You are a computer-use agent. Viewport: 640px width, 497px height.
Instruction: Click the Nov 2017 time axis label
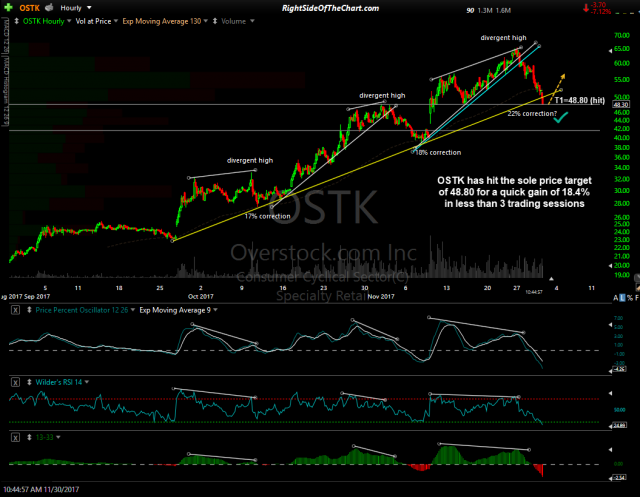(381, 297)
